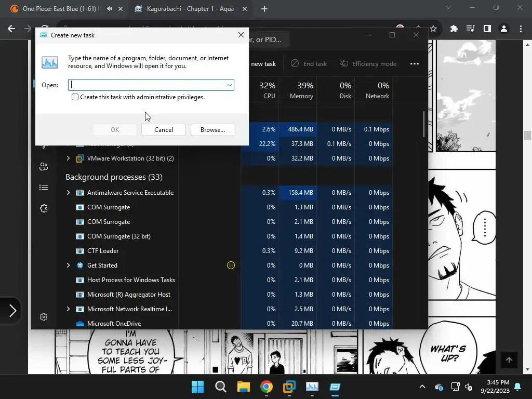This screenshot has height=399, width=532.
Task: Switch to Kagurabachi - Chapter 1 tab
Action: point(190,9)
